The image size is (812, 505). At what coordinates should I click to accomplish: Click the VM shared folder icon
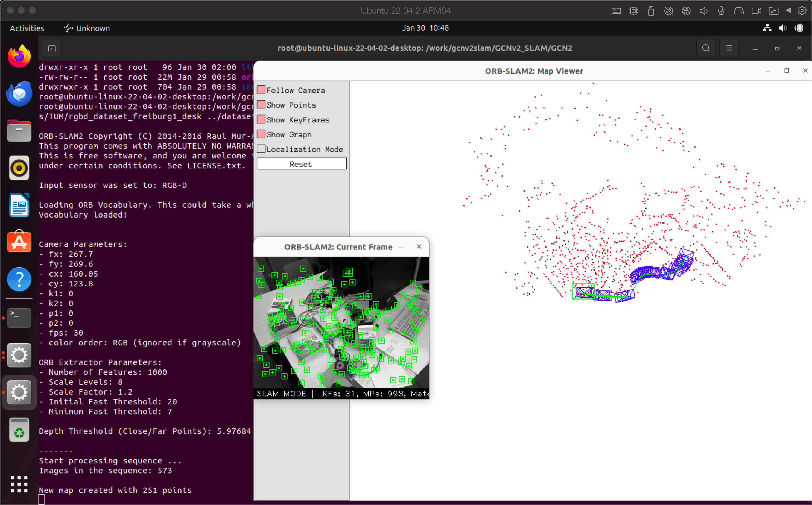click(x=773, y=11)
